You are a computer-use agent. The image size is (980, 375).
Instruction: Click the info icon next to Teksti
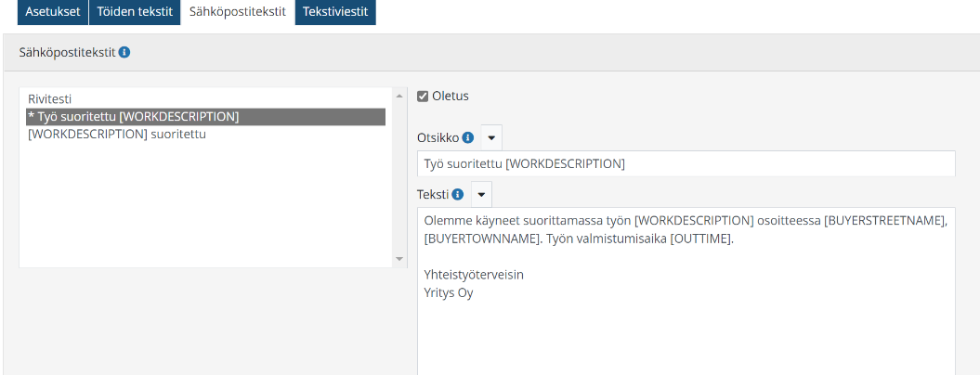(x=458, y=195)
